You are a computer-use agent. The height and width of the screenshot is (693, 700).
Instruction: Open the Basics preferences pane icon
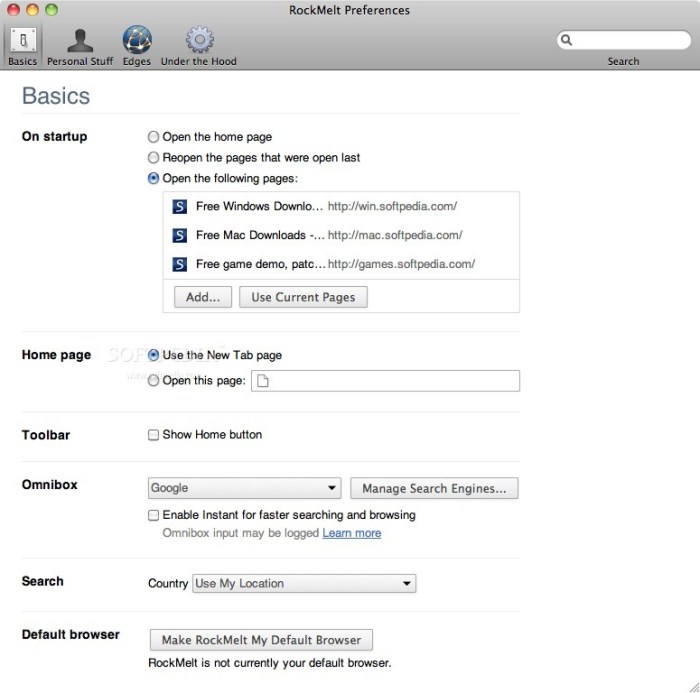(22, 41)
